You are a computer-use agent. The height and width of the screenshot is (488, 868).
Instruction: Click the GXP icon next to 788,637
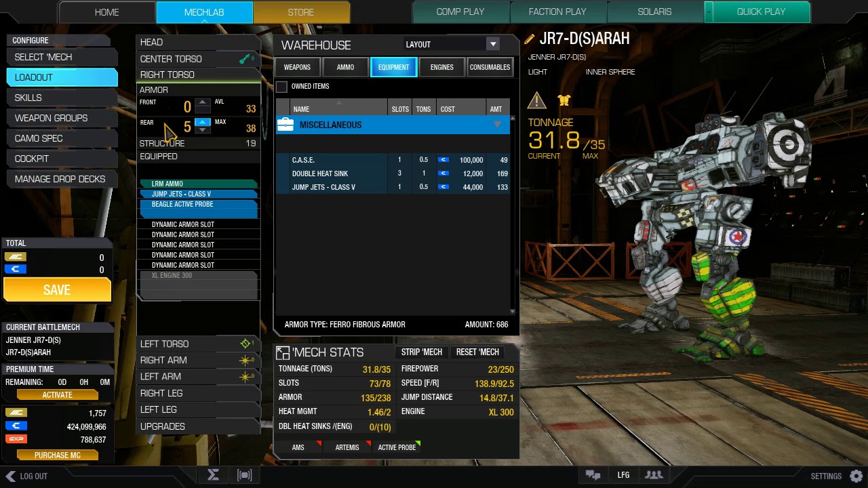coord(16,439)
